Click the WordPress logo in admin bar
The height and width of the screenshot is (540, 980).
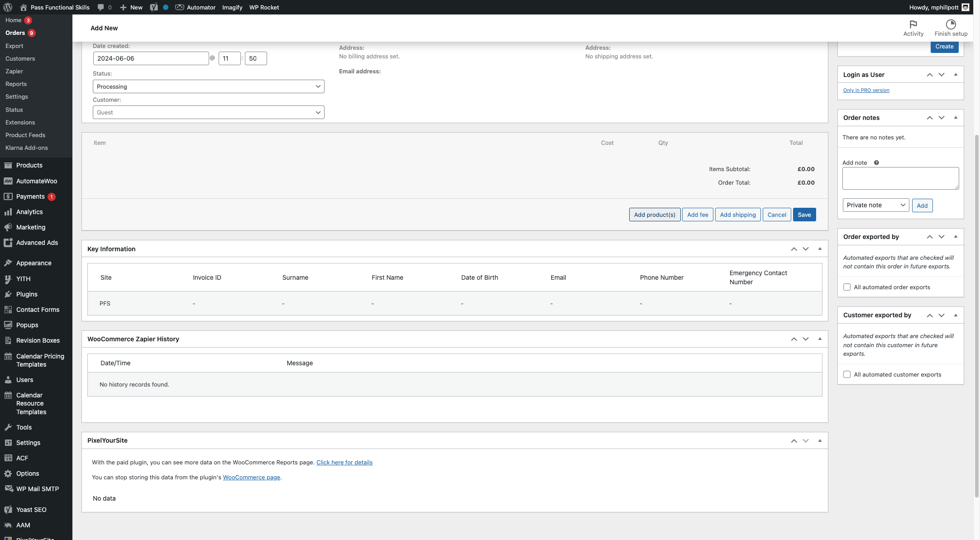point(8,7)
